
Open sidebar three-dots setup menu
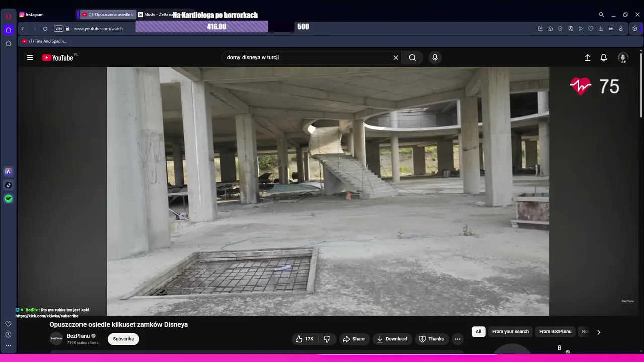8,345
